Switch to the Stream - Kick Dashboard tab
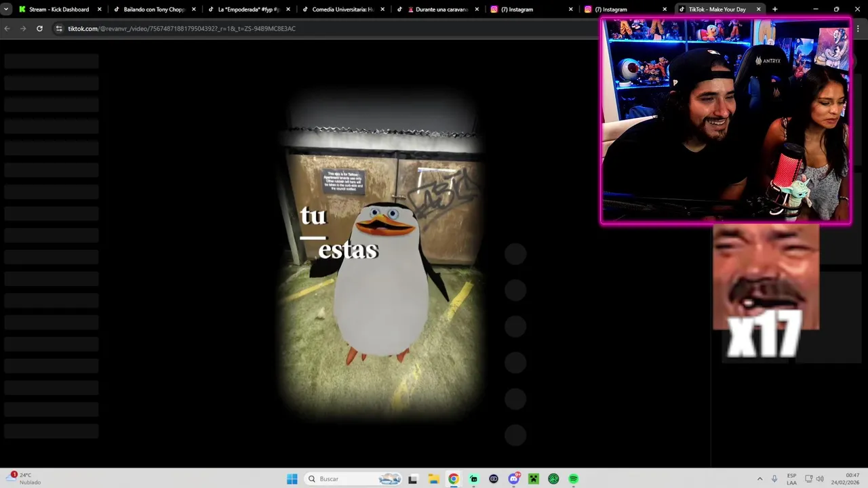Viewport: 868px width, 488px height. point(60,9)
